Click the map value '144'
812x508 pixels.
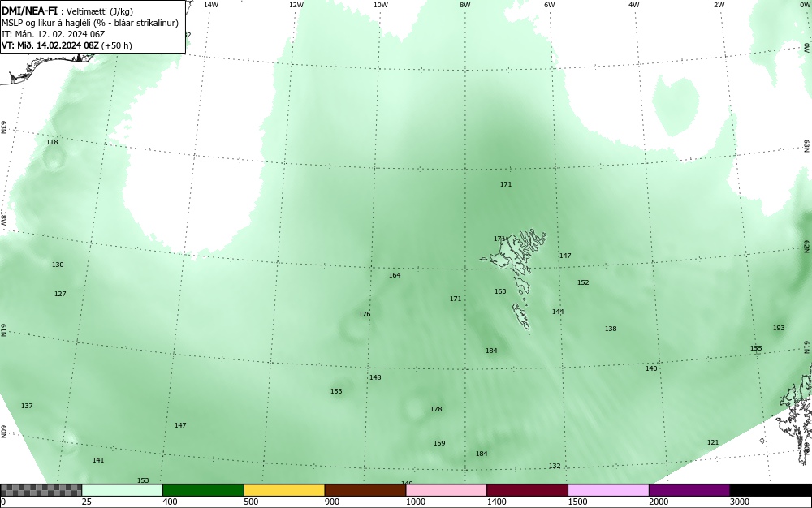pyautogui.click(x=558, y=312)
